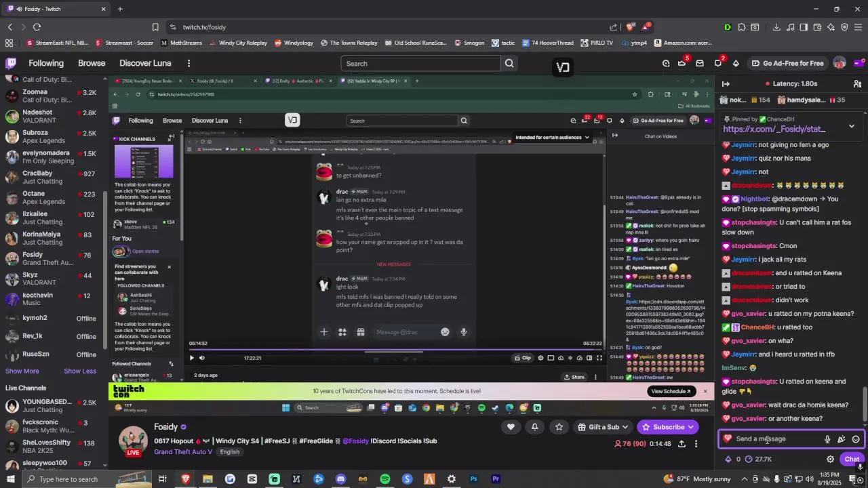
Task: Open chat settings gear icon
Action: 830,459
